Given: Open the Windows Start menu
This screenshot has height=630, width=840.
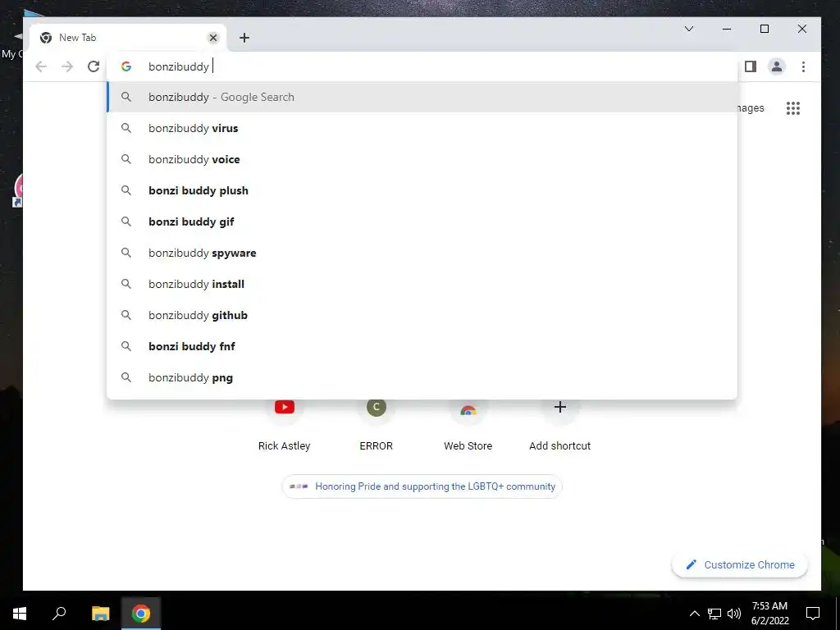Looking at the screenshot, I should pyautogui.click(x=20, y=614).
